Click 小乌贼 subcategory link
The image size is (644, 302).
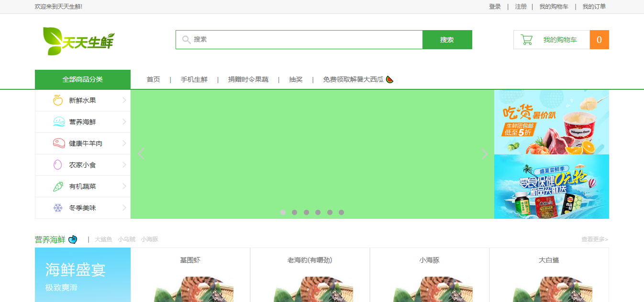127,239
